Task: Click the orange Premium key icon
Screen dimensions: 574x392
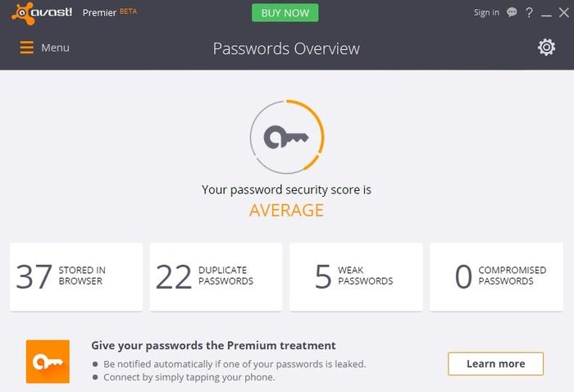Action: coord(48,362)
